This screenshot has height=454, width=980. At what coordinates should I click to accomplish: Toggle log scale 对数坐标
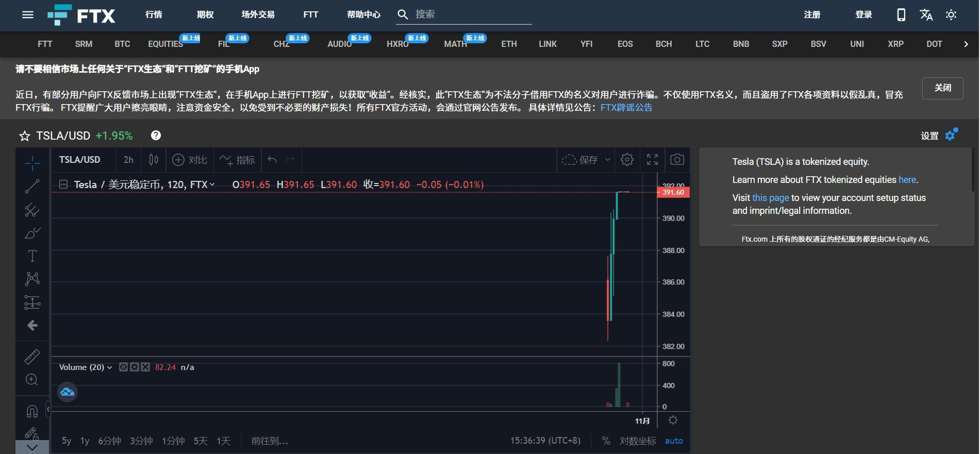(638, 441)
